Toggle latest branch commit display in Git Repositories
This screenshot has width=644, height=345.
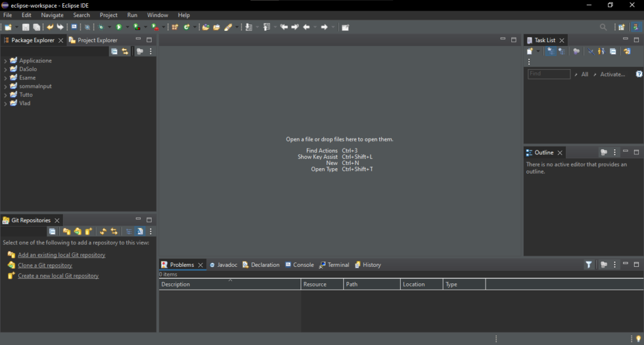(140, 232)
